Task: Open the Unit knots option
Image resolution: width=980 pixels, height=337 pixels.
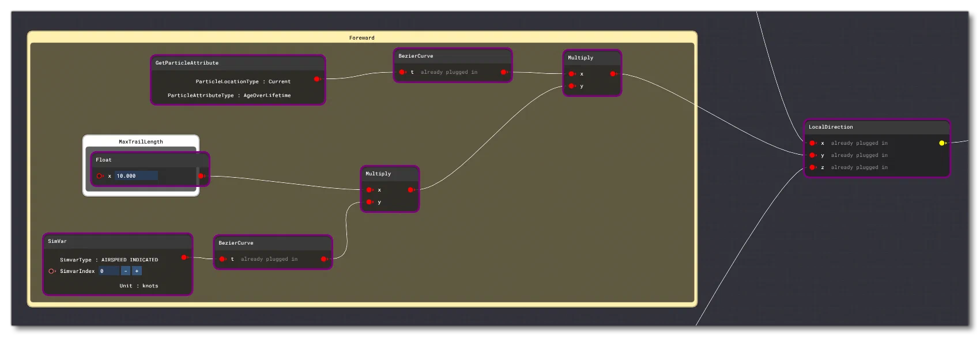Action: [x=150, y=286]
